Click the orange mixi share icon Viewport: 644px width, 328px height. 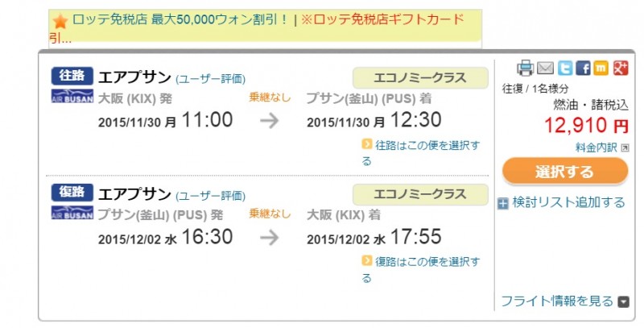point(601,68)
